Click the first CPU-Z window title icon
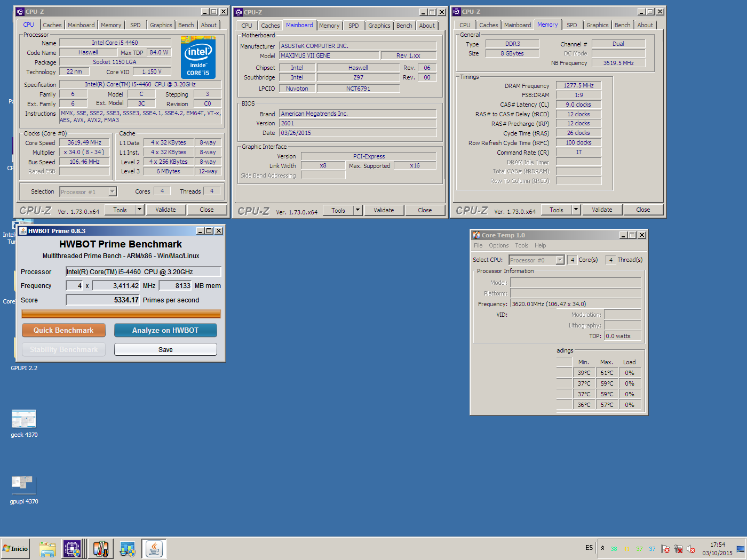The image size is (747, 560). pos(20,12)
